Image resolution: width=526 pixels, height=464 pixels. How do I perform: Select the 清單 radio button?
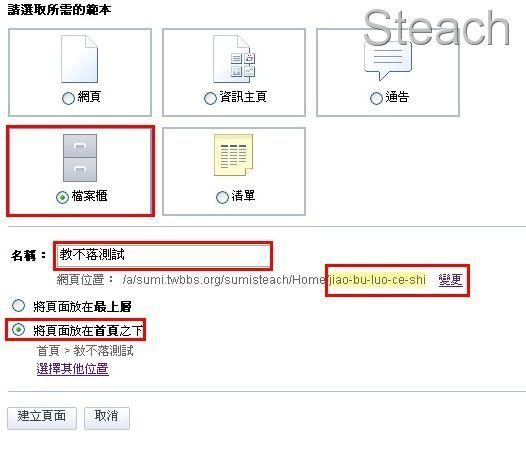pyautogui.click(x=222, y=197)
